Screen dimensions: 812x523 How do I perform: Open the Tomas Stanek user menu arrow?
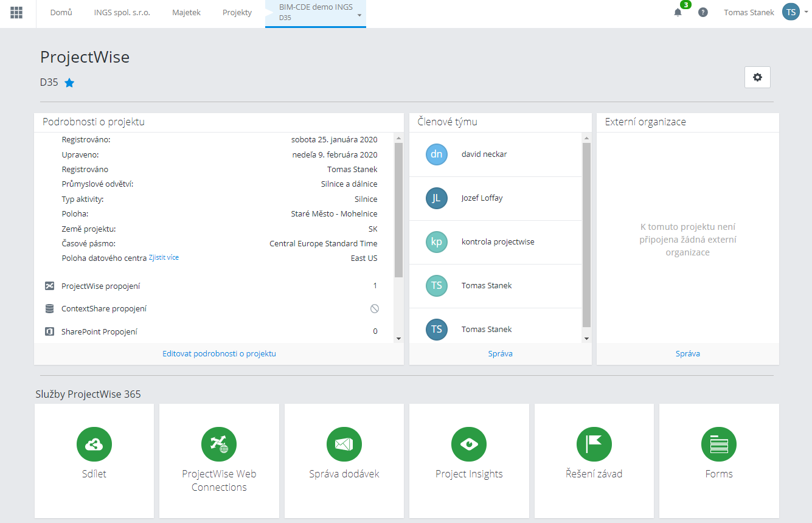click(807, 12)
